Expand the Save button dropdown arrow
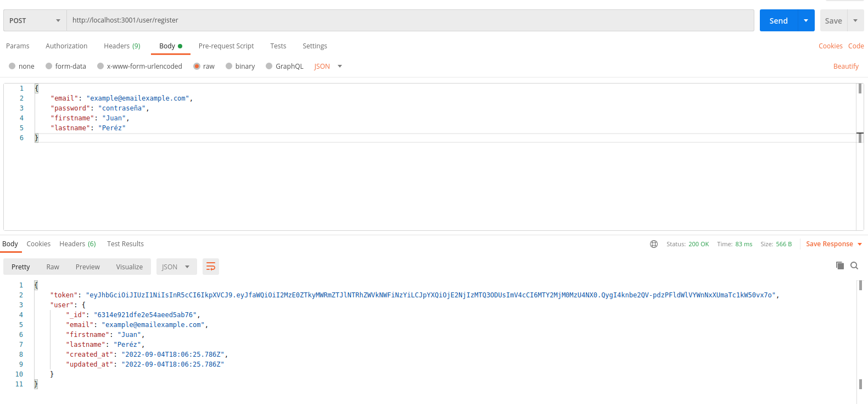The image size is (868, 404). pos(855,20)
